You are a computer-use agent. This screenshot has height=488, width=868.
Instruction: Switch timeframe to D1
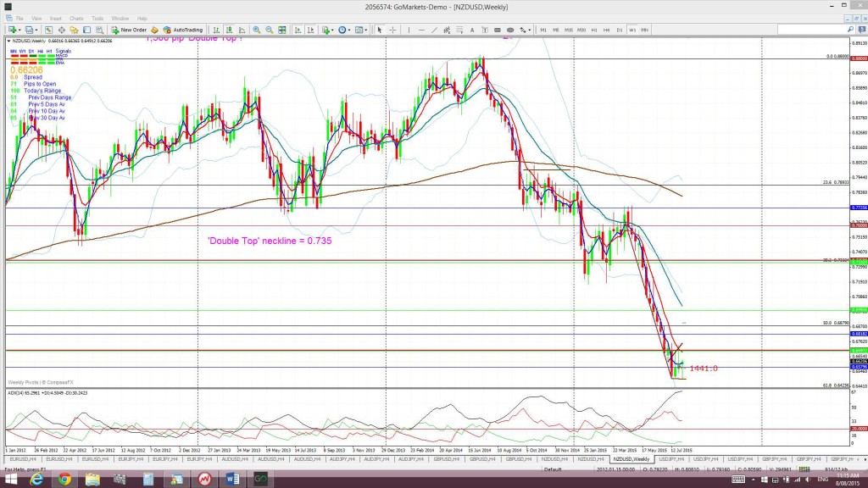(620, 30)
